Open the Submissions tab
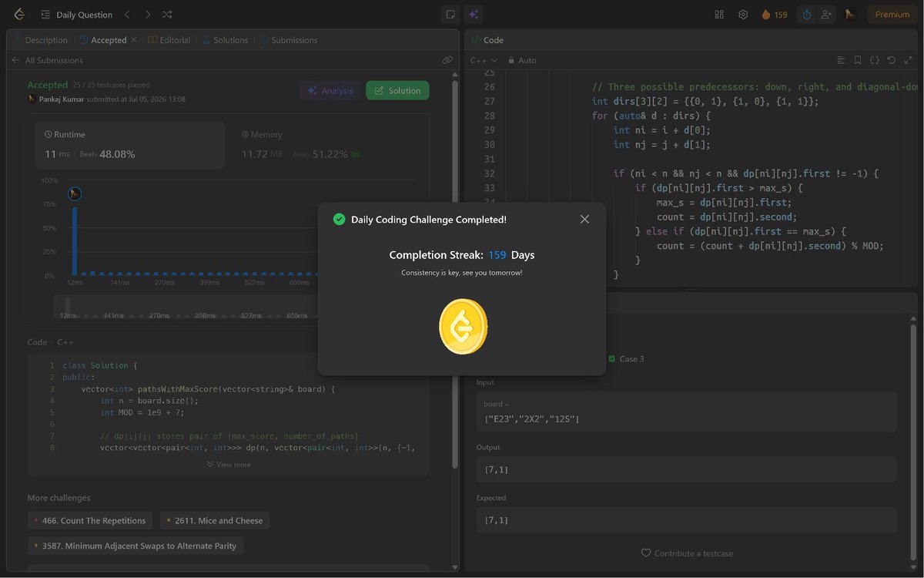 (x=289, y=40)
